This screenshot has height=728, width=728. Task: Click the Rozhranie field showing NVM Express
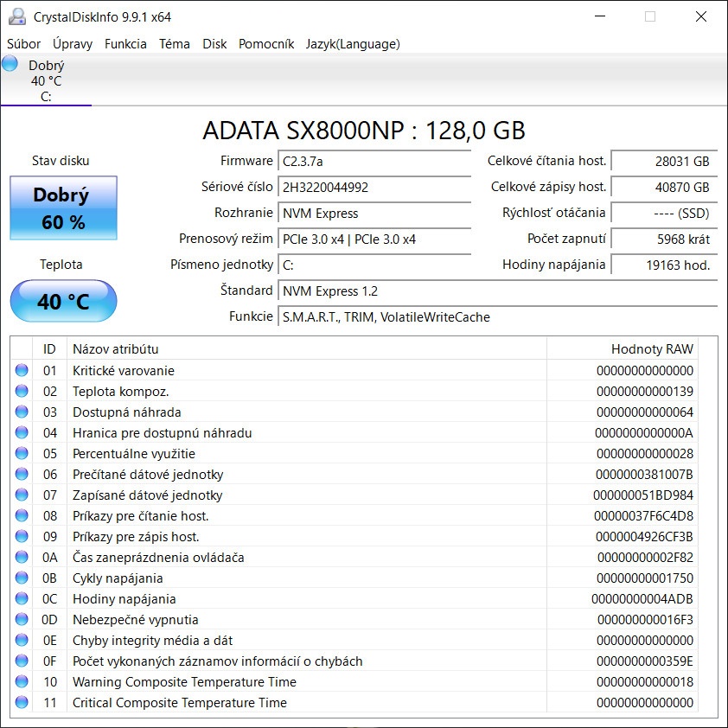tap(374, 214)
